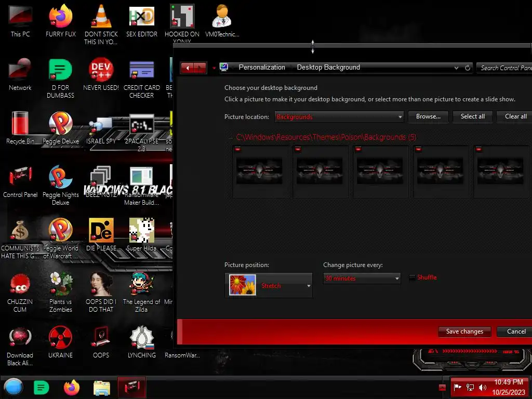
Task: Launch Plants vs Zombies shortcut
Action: [60, 292]
